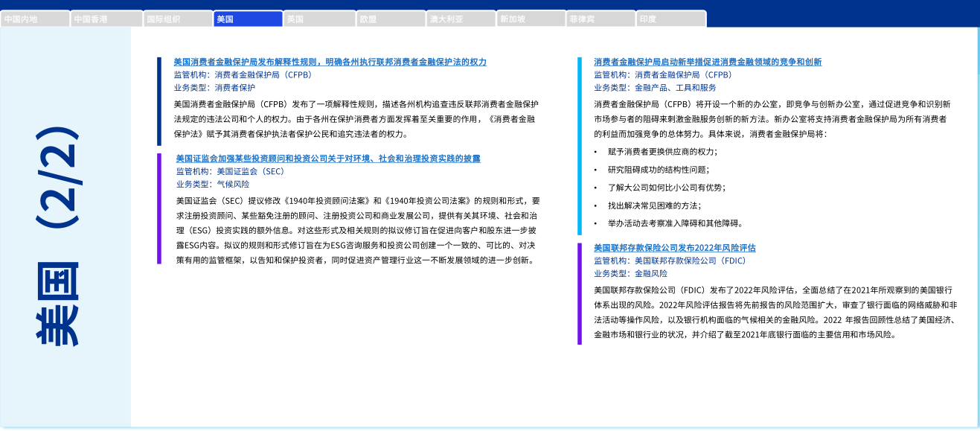Switch to the 中国内地 tab

[x=35, y=19]
